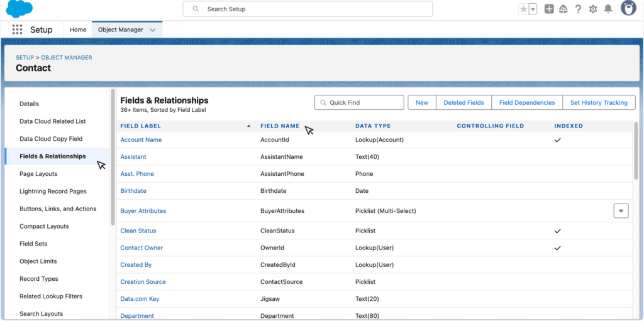This screenshot has height=321, width=644.
Task: Click the Global Actions plus icon
Action: pos(549,9)
